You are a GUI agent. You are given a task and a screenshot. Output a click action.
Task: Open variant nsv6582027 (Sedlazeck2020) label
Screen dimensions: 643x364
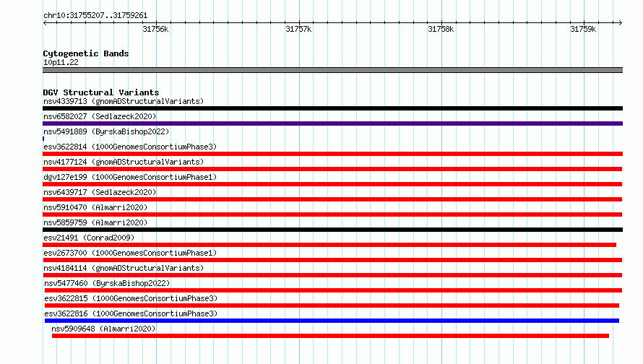100,116
